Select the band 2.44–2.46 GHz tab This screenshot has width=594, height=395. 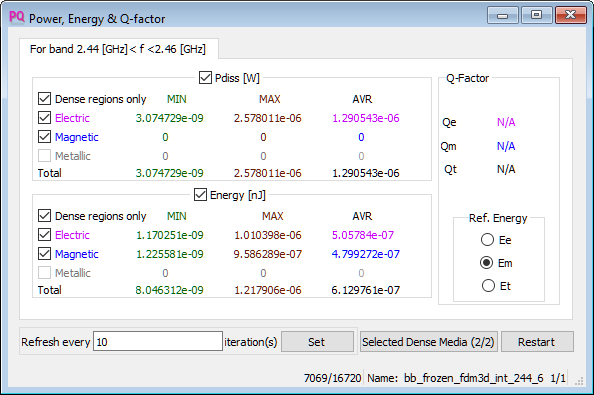[119, 49]
